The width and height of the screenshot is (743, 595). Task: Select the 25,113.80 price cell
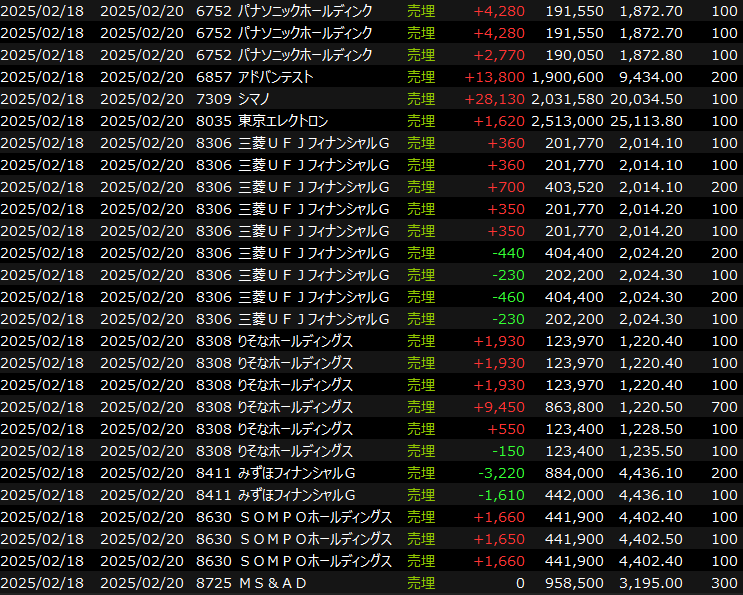(x=650, y=121)
